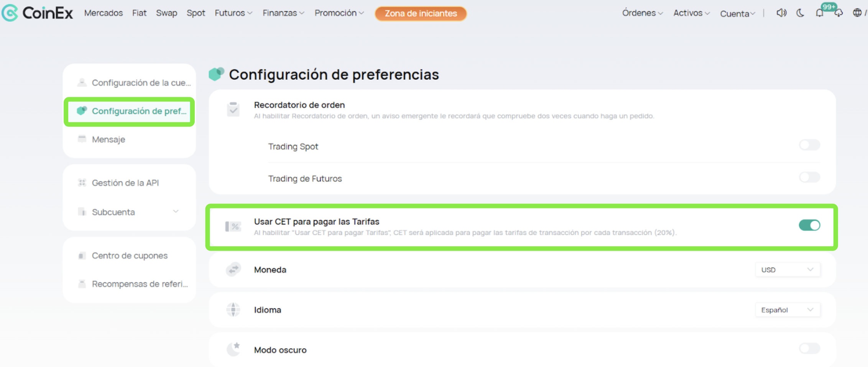The width and height of the screenshot is (868, 367).
Task: Open the Activos dropdown menu
Action: coord(692,13)
